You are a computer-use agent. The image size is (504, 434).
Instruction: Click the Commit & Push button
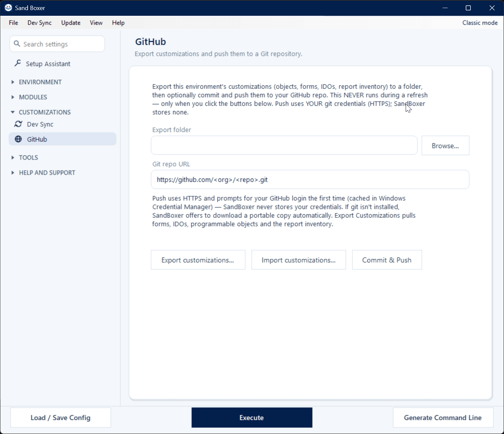(387, 260)
